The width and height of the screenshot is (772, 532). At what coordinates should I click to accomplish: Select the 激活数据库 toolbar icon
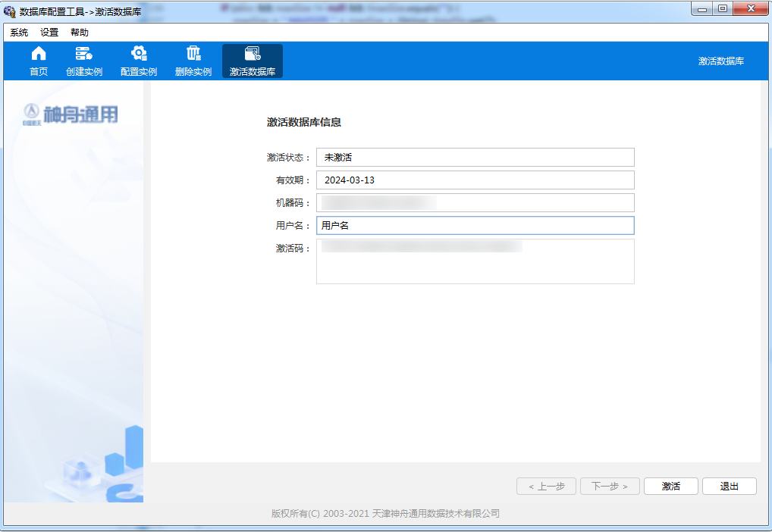point(253,54)
